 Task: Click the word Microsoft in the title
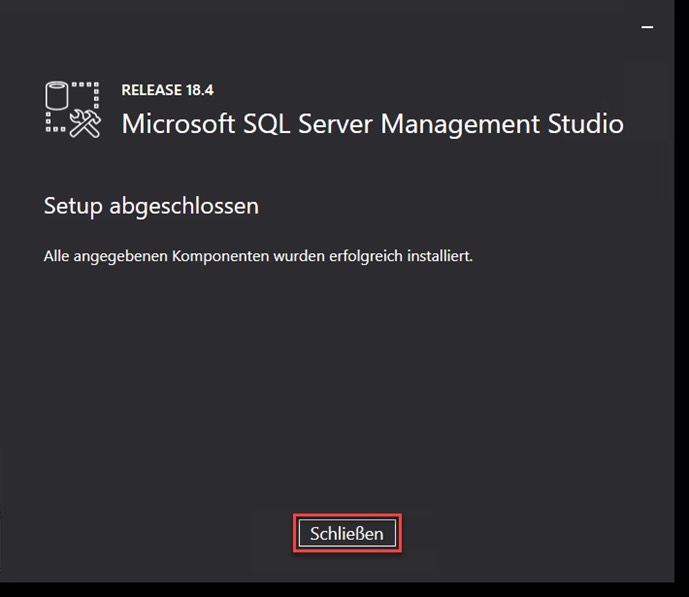coord(178,123)
